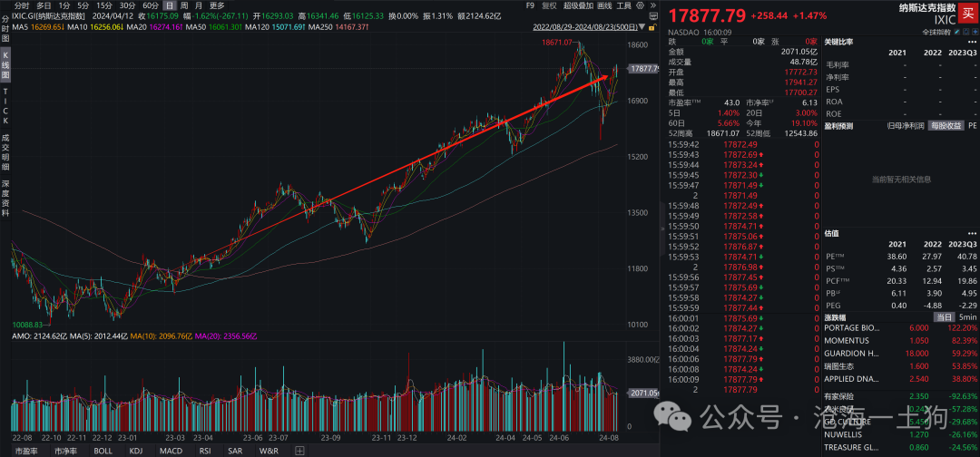Viewport: 980px width, 457px height.
Task: Switch to the MACD indicator tab
Action: click(171, 450)
